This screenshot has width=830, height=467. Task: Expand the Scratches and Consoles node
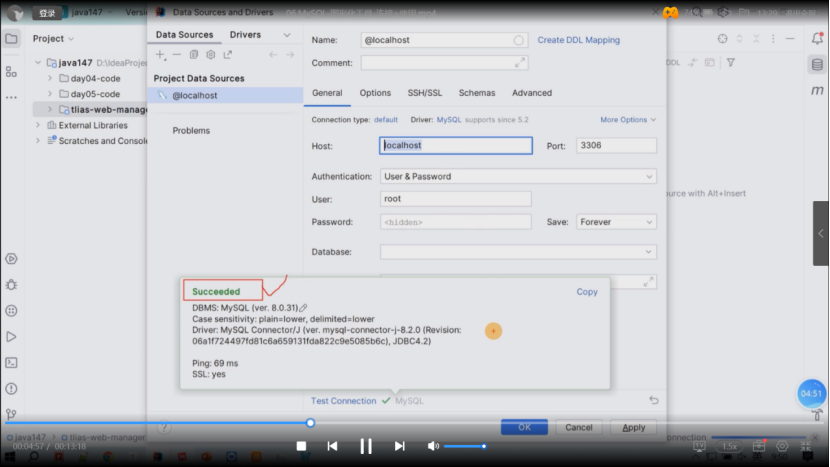click(38, 140)
